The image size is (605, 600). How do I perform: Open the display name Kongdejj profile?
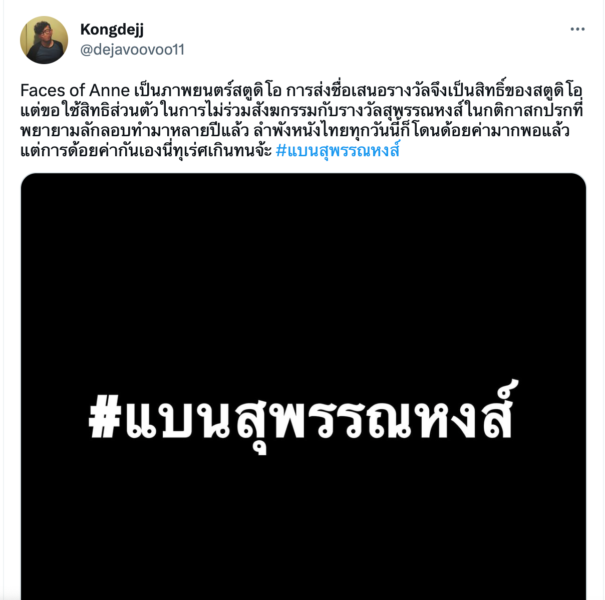coord(112,29)
